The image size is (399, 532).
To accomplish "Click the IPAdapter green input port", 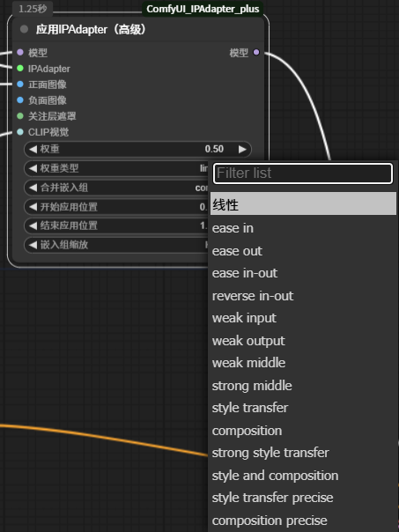I will (20, 68).
